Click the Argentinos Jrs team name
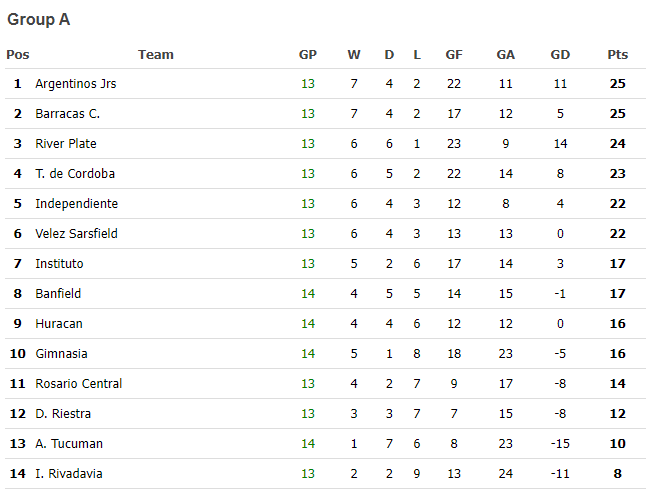The height and width of the screenshot is (489, 646). point(76,84)
